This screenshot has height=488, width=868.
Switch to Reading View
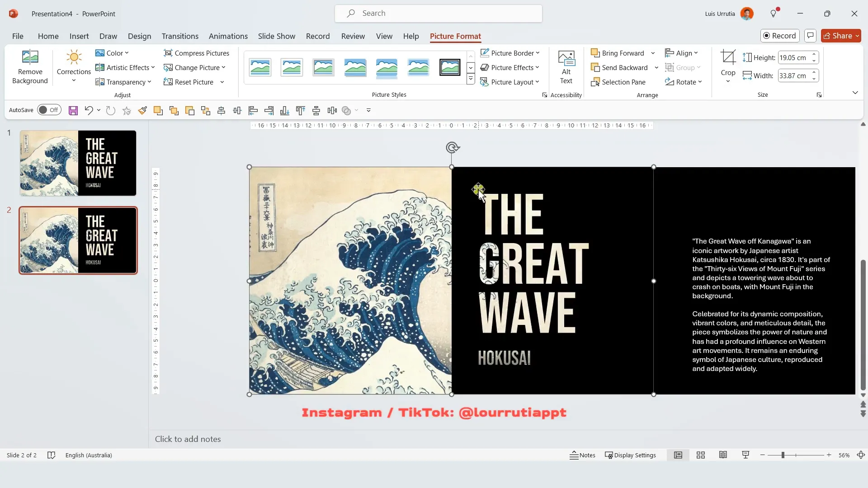click(x=723, y=455)
